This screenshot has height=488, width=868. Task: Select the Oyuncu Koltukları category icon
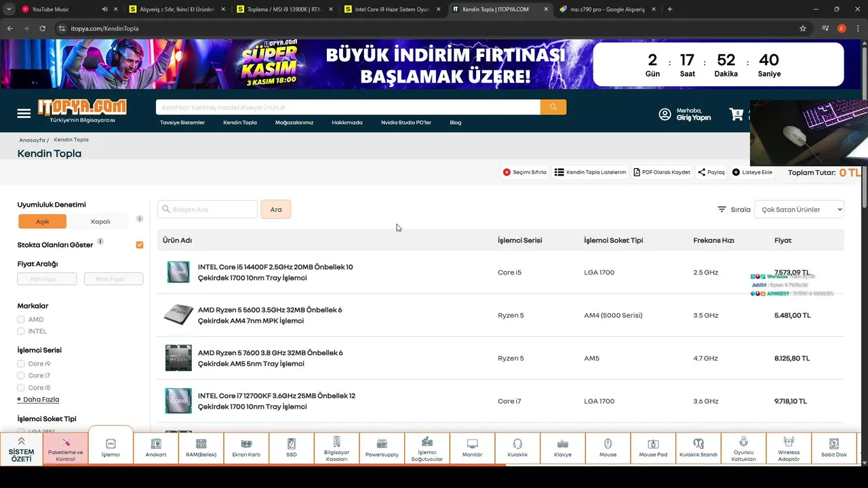pos(743,447)
